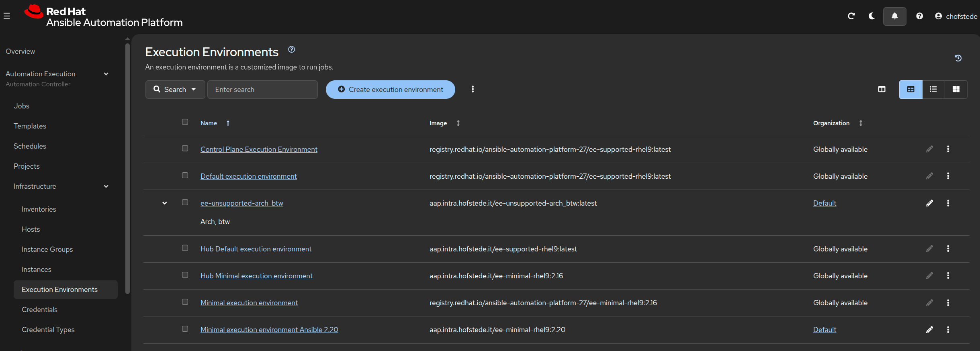Switch to list view

pyautogui.click(x=933, y=89)
